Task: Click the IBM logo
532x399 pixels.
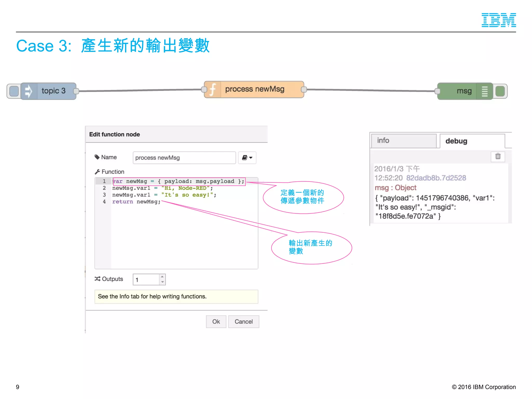Action: coord(498,20)
